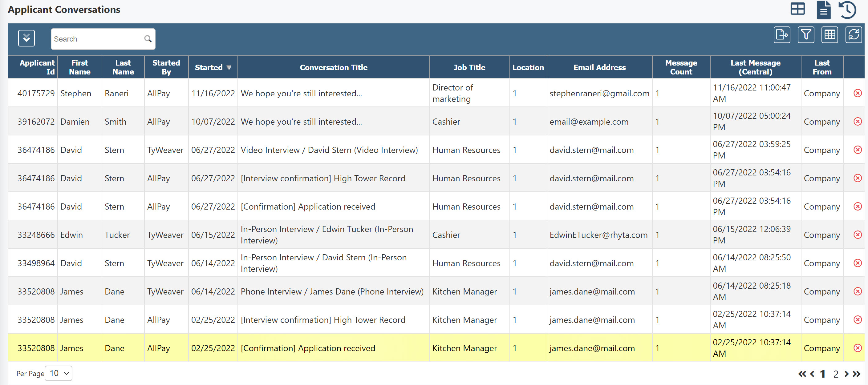
Task: Sort by First Name column
Action: pyautogui.click(x=79, y=67)
